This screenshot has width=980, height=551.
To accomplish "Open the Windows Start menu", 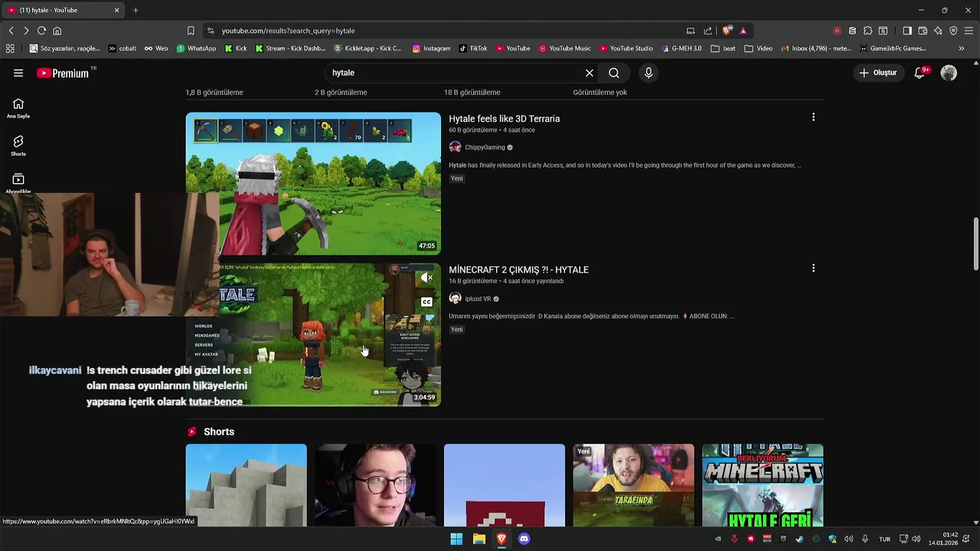I will coord(456,539).
